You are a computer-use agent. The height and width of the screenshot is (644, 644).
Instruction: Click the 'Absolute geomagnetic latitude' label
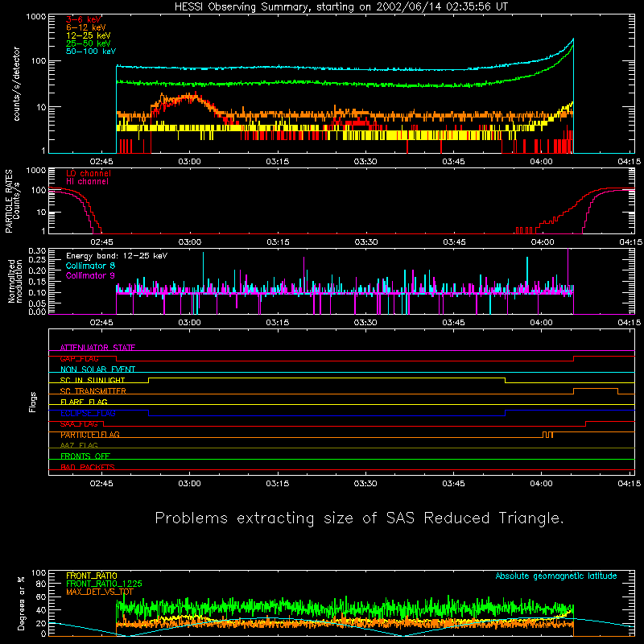pyautogui.click(x=556, y=576)
